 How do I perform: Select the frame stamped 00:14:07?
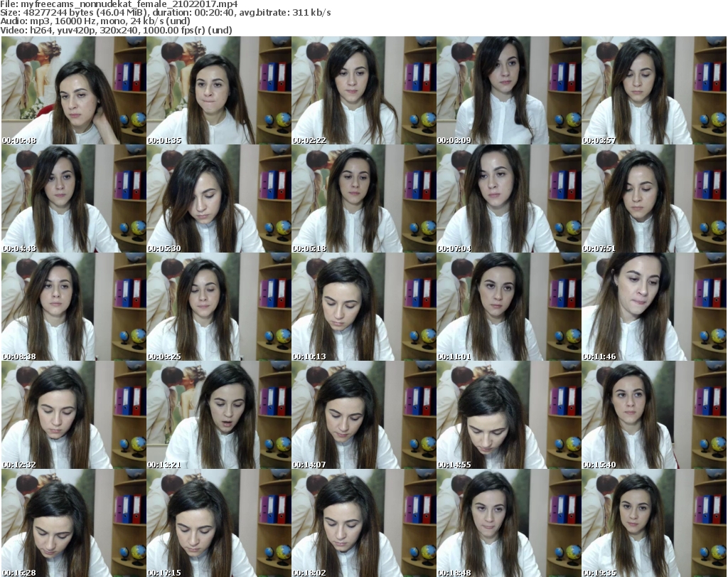[364, 415]
